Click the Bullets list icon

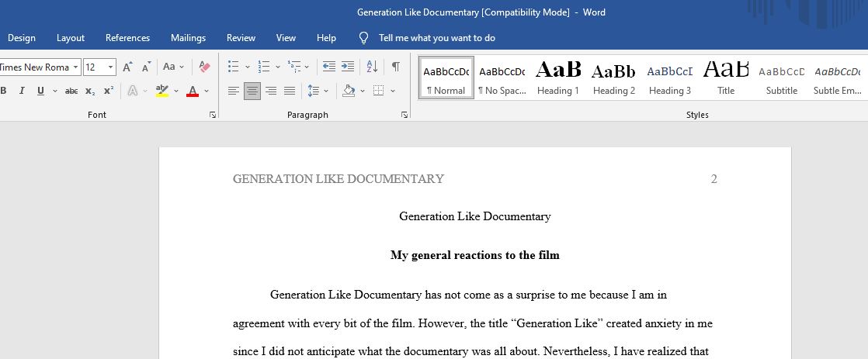click(233, 67)
